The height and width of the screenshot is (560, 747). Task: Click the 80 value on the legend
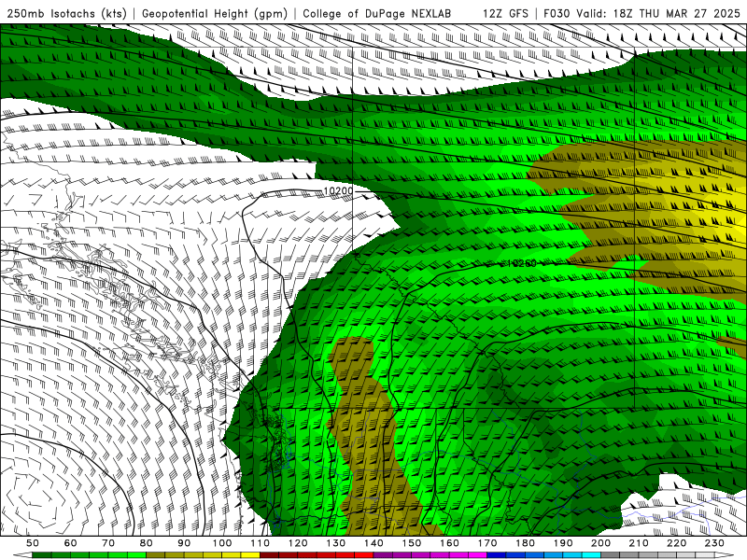(x=147, y=543)
